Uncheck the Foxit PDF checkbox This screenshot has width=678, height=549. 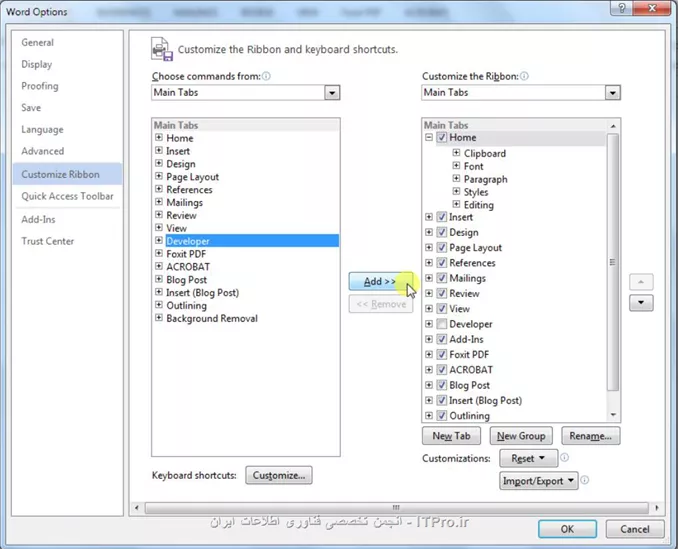click(x=441, y=354)
